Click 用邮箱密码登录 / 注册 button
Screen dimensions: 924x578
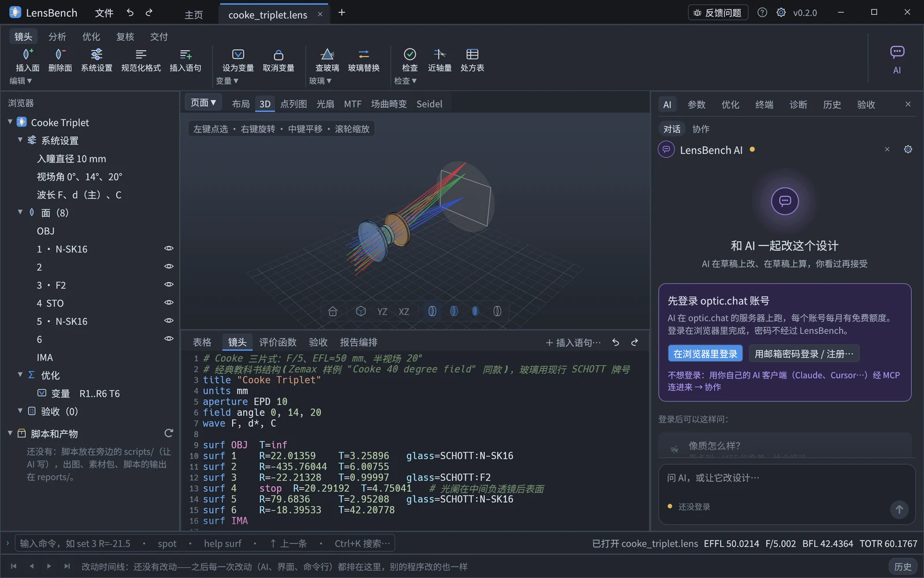click(x=804, y=354)
